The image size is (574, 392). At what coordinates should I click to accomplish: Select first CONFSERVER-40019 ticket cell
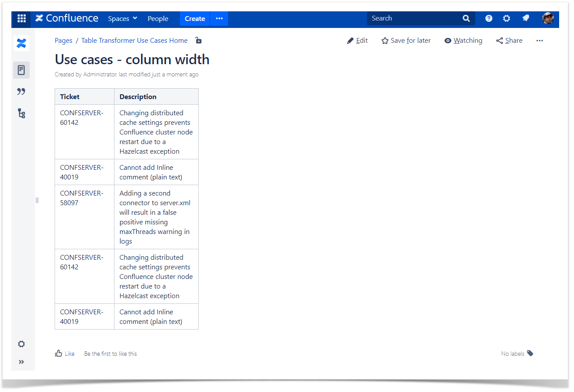coord(85,172)
